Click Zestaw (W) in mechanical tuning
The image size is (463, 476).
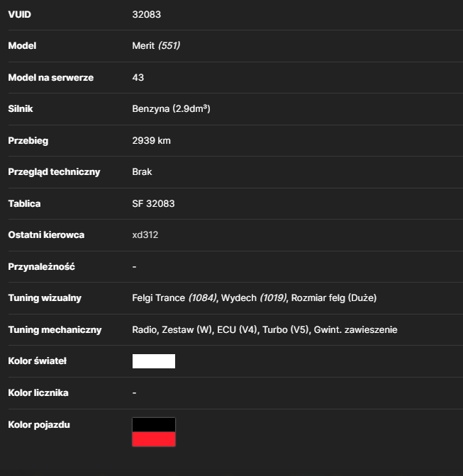[x=187, y=329]
